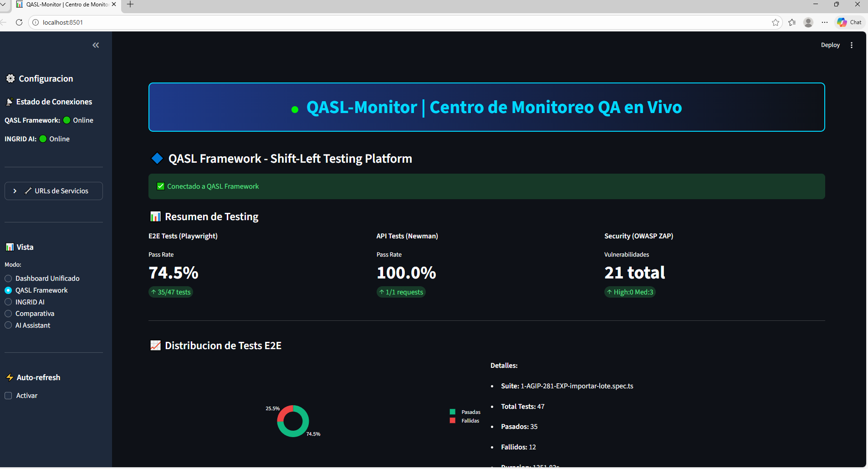868x469 pixels.
Task: Click the Auto-refresh lightning icon
Action: tap(10, 377)
